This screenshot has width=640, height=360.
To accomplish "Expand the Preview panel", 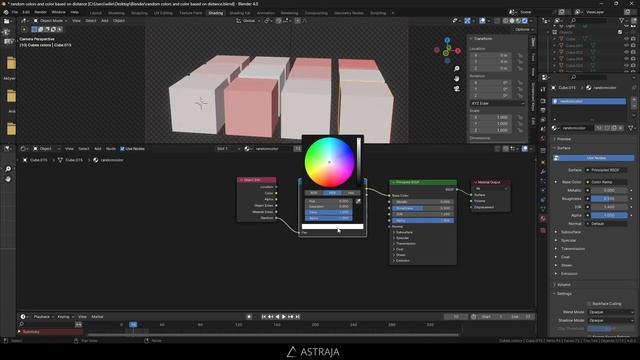I will pyautogui.click(x=563, y=139).
